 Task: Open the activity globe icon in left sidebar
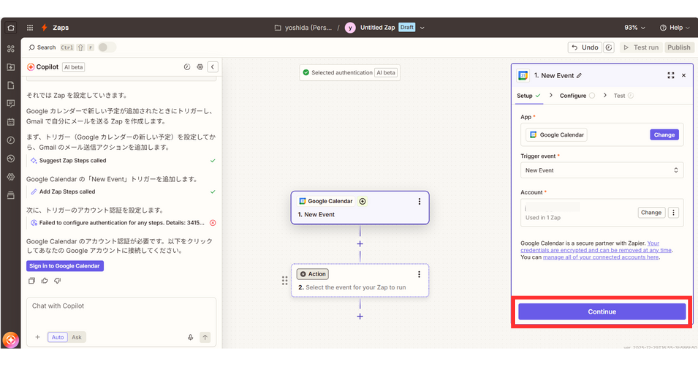click(11, 158)
